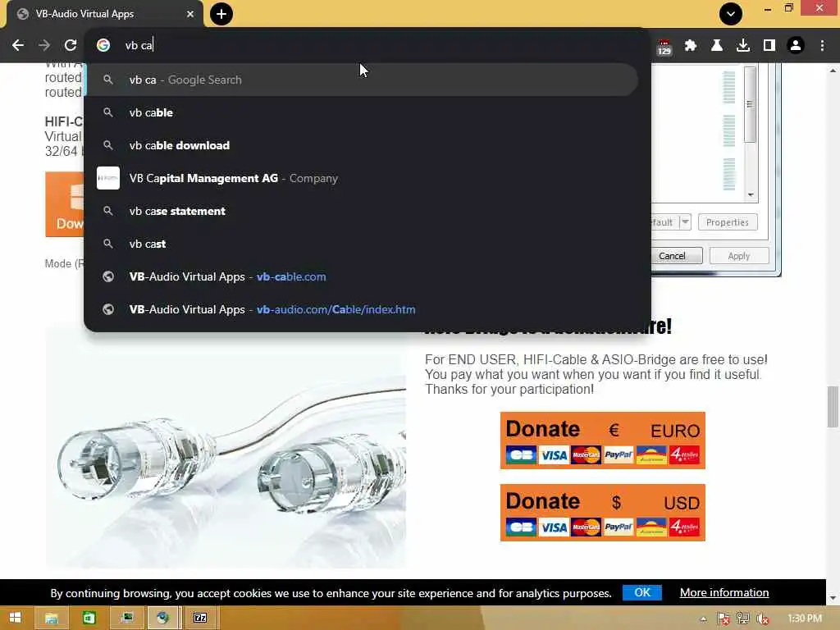
Task: Choose the 'vb cable' suggestion
Action: point(362,112)
